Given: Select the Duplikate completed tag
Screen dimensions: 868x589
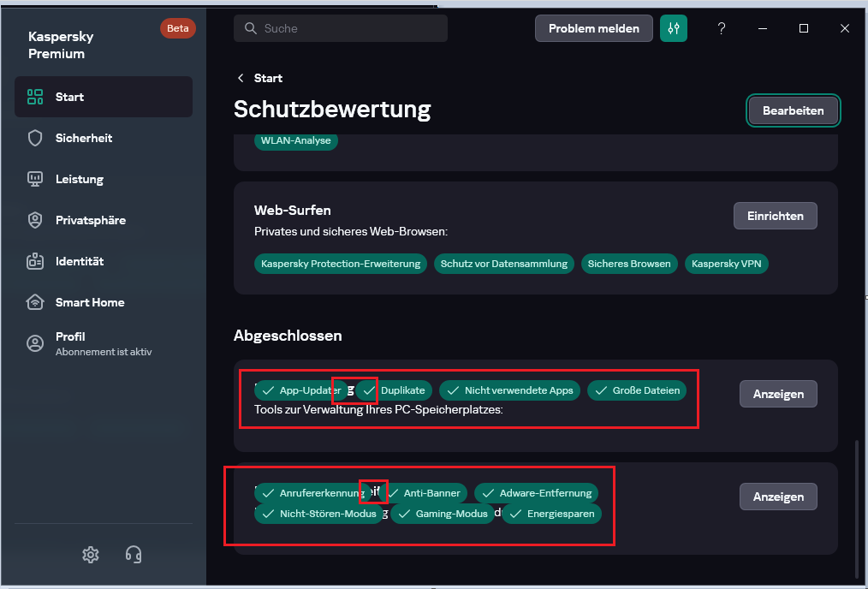Looking at the screenshot, I should 394,390.
